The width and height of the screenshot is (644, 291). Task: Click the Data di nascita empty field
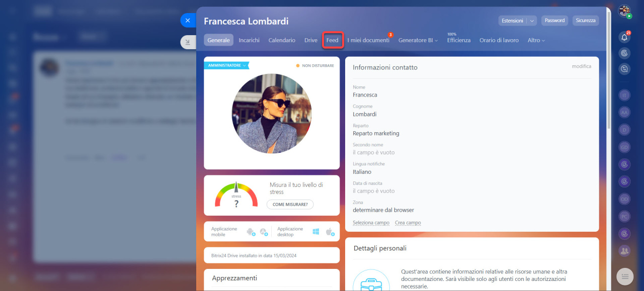click(374, 191)
